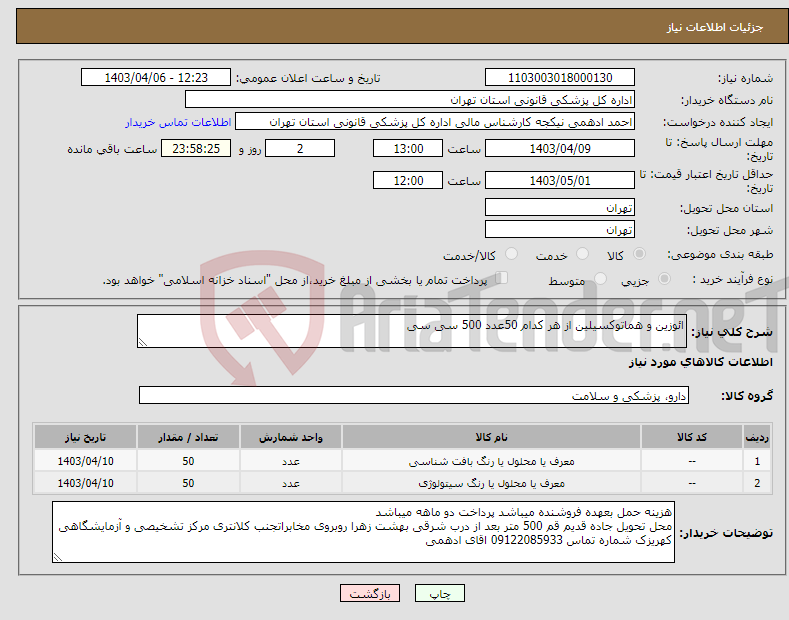Click the request creator name field
789x620 pixels.
click(x=435, y=122)
